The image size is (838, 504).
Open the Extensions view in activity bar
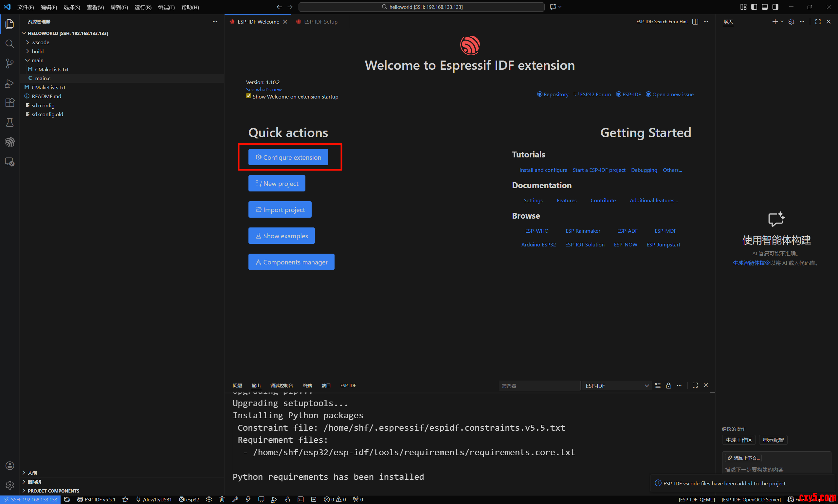(9, 102)
